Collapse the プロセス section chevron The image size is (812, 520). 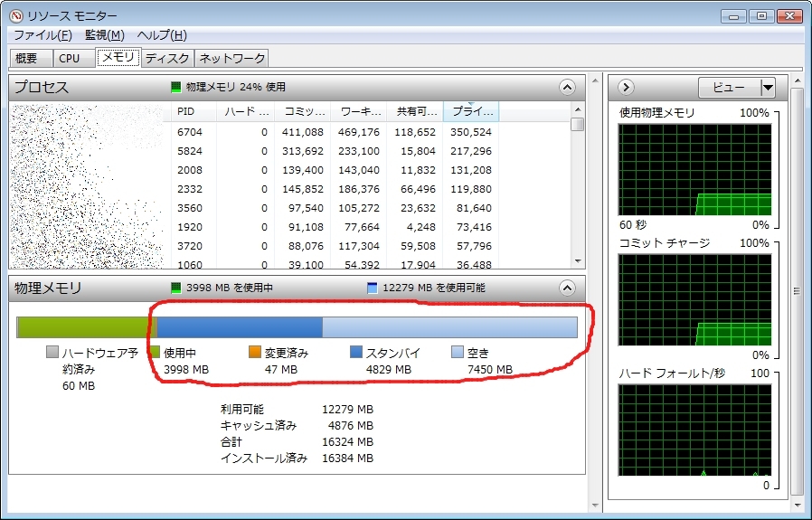[x=567, y=87]
